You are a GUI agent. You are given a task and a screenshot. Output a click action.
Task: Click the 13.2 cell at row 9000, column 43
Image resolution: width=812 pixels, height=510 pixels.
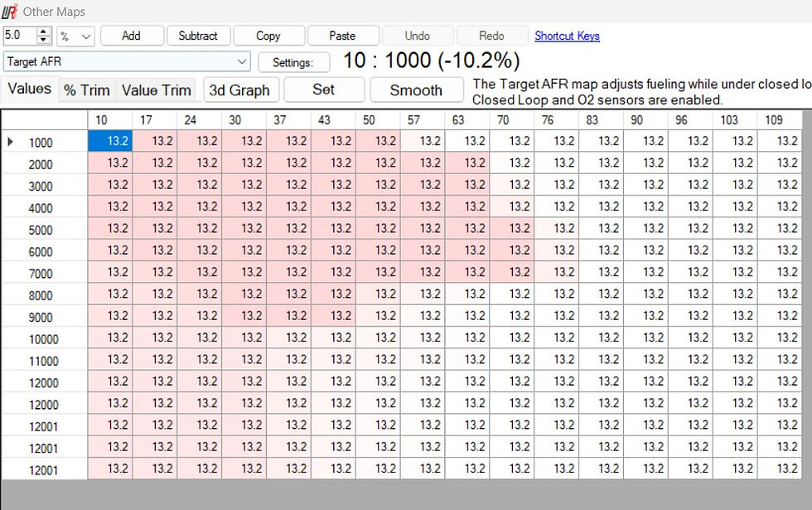pyautogui.click(x=333, y=316)
